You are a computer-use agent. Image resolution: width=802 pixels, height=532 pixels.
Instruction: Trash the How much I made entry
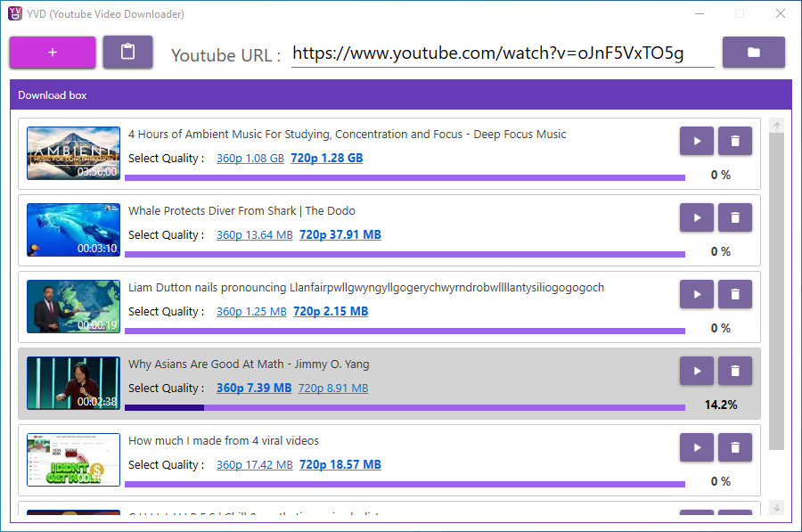pos(735,447)
